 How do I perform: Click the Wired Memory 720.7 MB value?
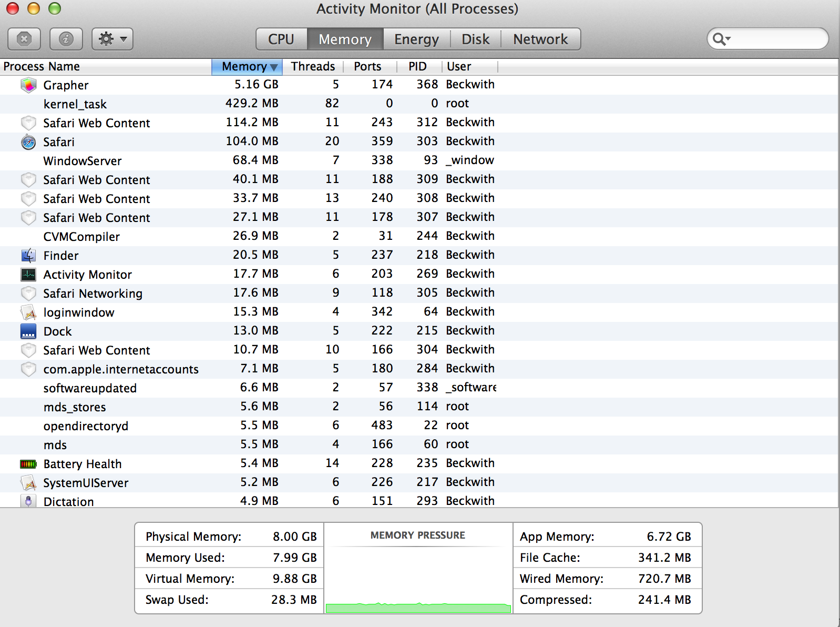pyautogui.click(x=664, y=579)
